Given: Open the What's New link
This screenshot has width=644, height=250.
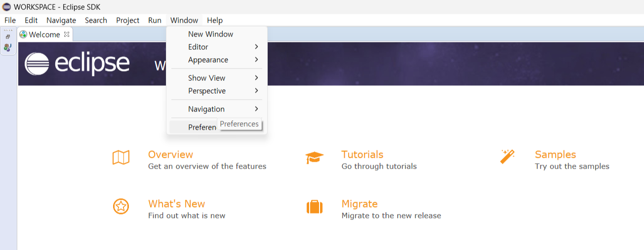Looking at the screenshot, I should click(176, 204).
